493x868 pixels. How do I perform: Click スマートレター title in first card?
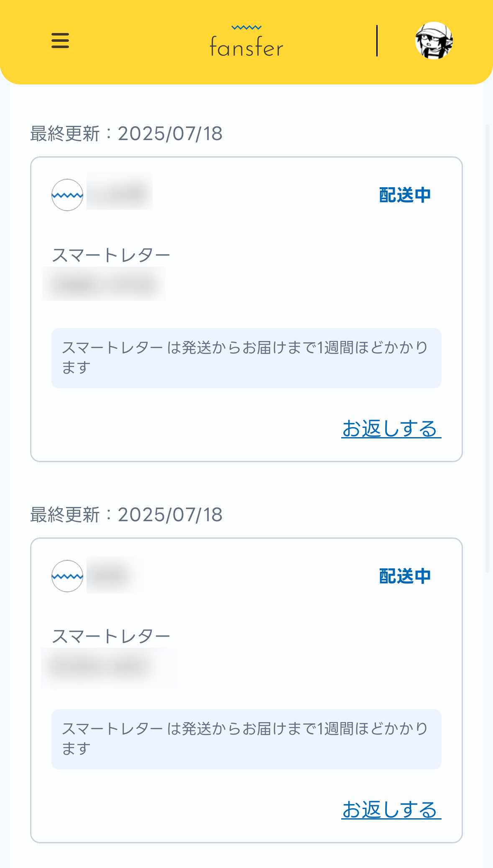pyautogui.click(x=111, y=255)
